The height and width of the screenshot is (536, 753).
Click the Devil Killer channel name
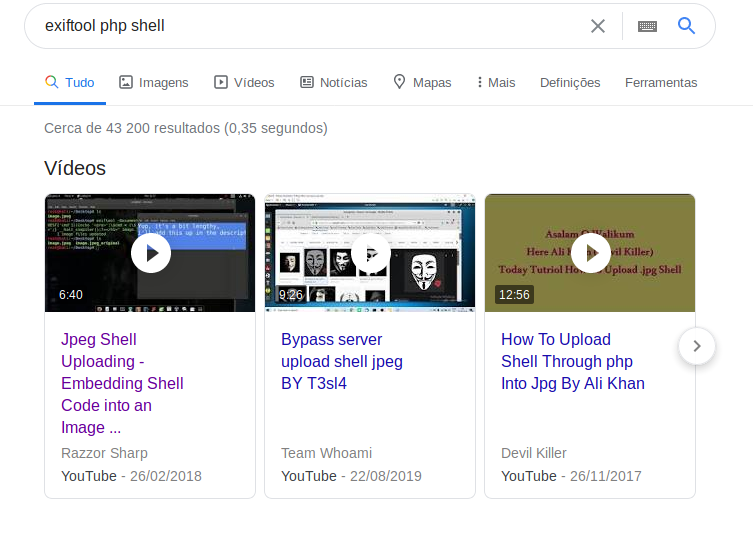coord(534,453)
